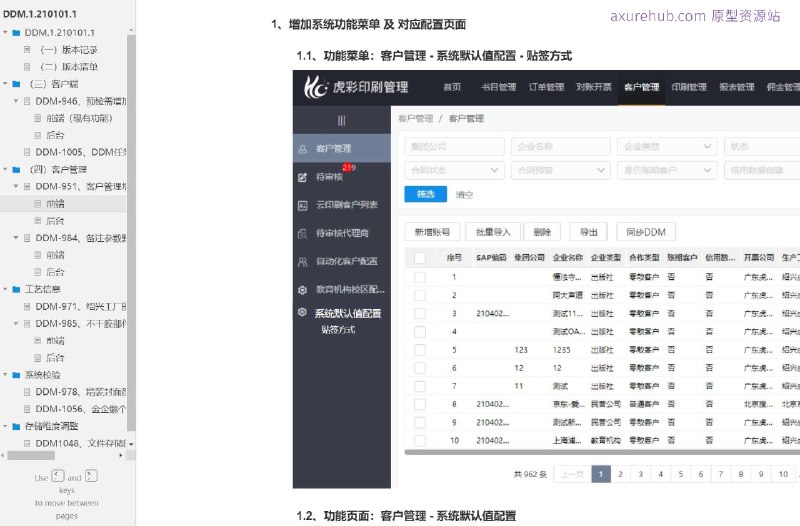
Task: Open the 合同预警 dropdown
Action: [x=561, y=170]
